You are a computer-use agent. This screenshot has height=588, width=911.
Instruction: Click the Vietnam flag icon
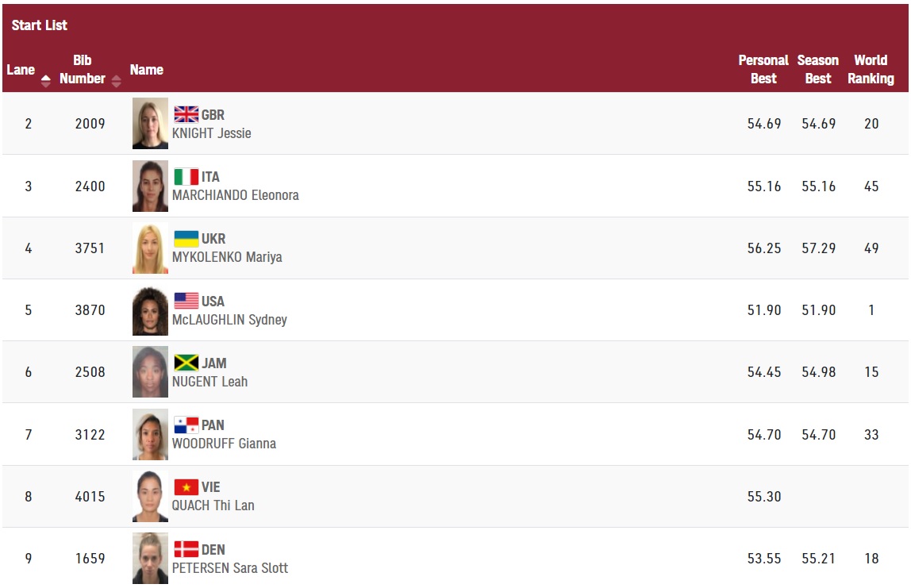[x=186, y=487]
